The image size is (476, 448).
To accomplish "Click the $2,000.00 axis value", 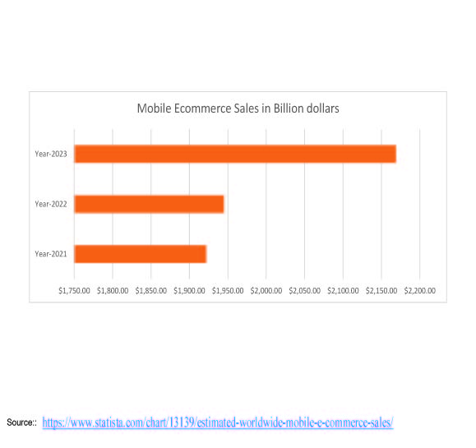I will (266, 290).
